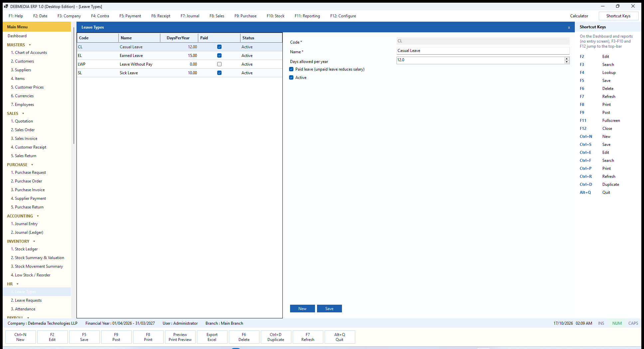Screen dimensions: 644x349
Task: Collapse the ACCOUNTING section arrow
Action: (x=38, y=216)
